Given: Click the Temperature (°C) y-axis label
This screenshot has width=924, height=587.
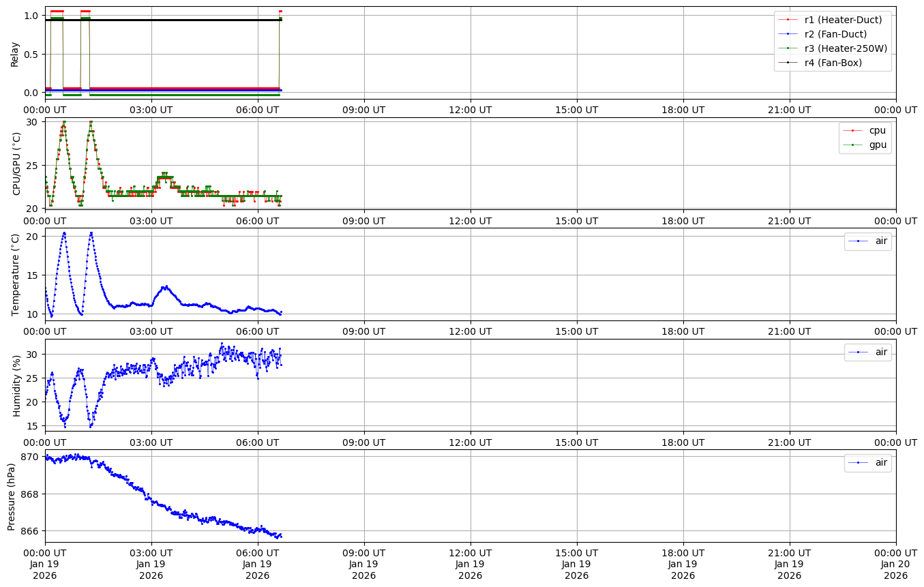Looking at the screenshot, I should (16, 274).
